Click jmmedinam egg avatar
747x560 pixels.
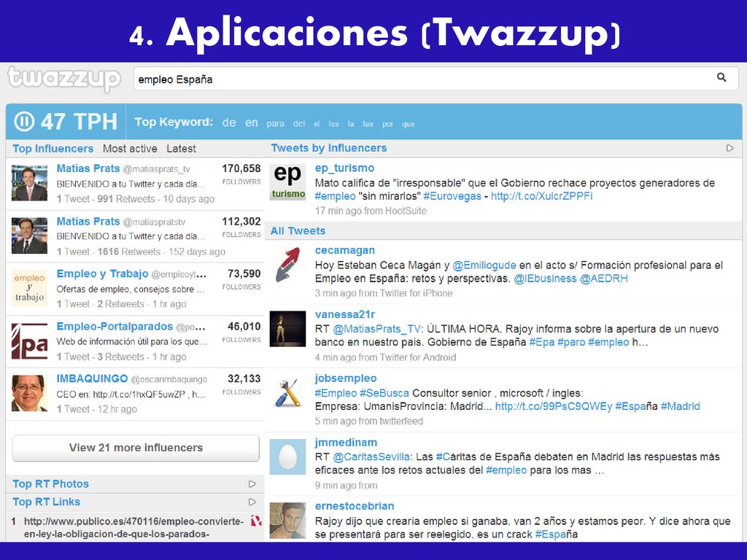pos(287,457)
